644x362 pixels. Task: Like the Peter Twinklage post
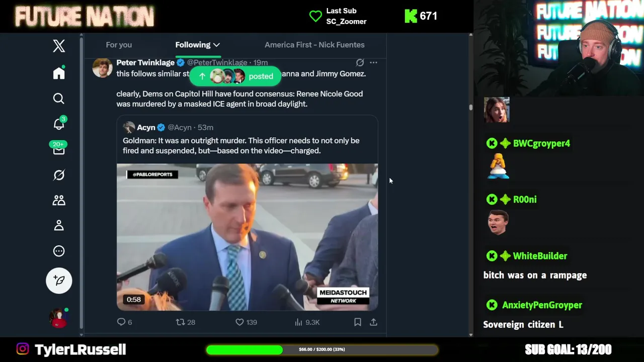click(x=240, y=322)
